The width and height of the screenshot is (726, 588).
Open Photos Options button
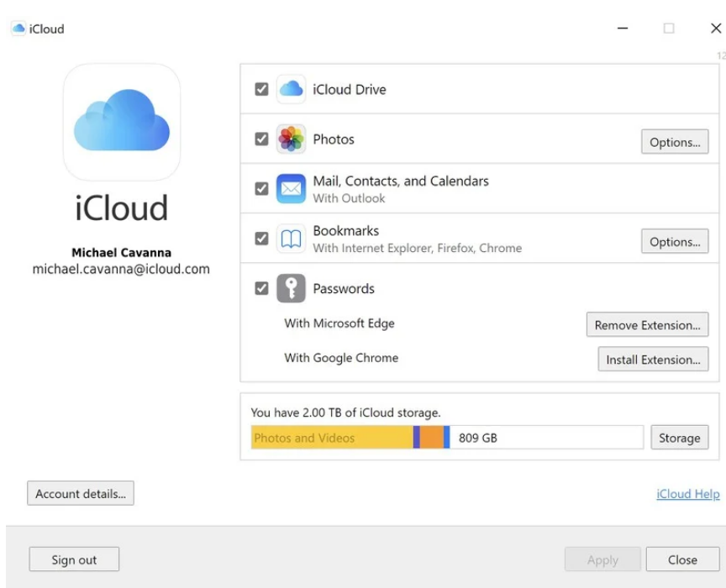pyautogui.click(x=674, y=142)
